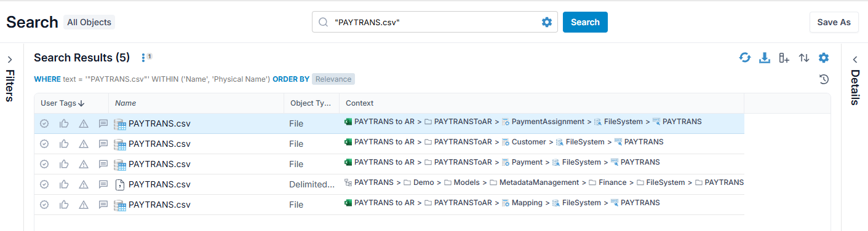Click the PaymentAssignment context path
This screenshot has height=231, width=868.
coord(523,122)
